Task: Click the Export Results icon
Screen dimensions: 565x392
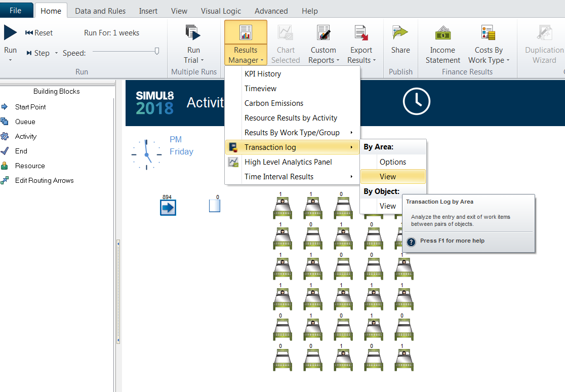Action: coord(361,32)
